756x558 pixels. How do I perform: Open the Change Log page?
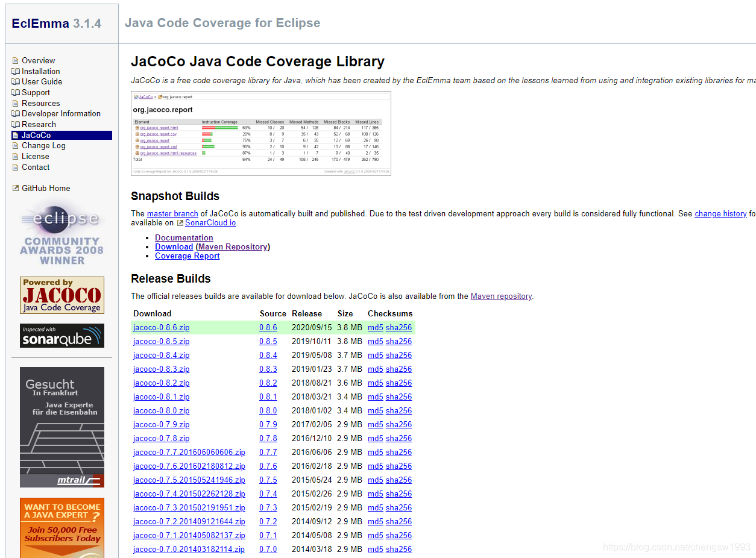point(43,145)
